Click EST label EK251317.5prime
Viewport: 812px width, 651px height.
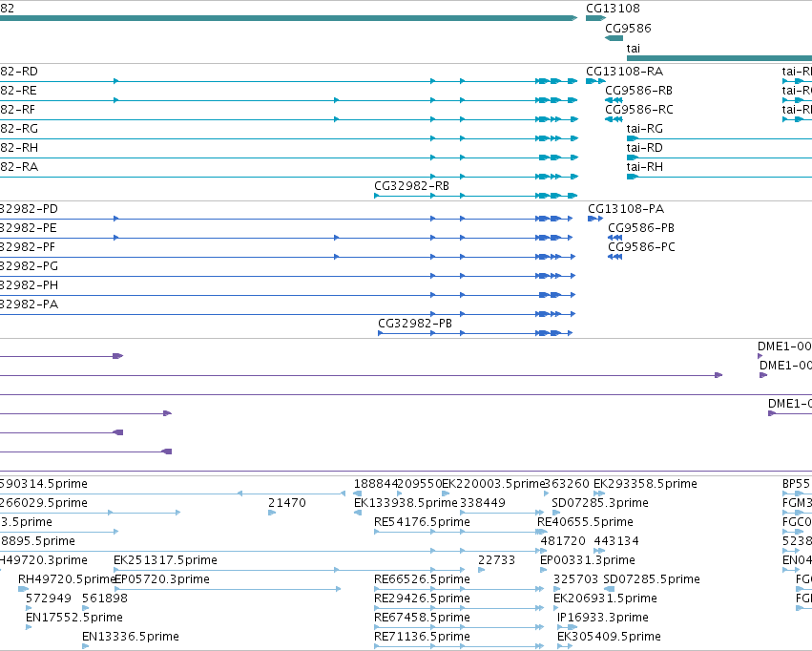pyautogui.click(x=165, y=561)
